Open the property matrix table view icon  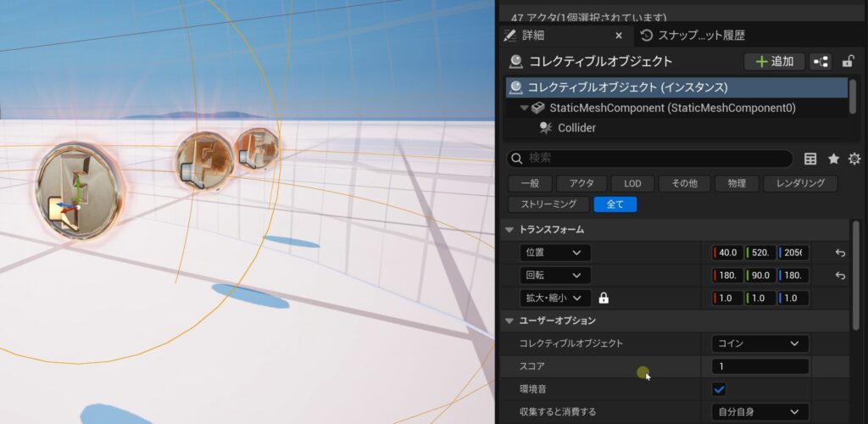pos(810,159)
